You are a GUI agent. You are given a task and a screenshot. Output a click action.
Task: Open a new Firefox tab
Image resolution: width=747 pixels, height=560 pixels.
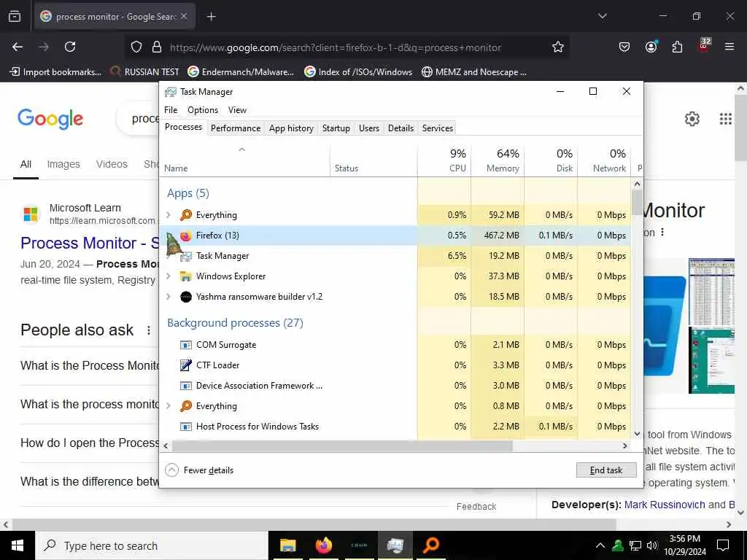[x=211, y=17]
